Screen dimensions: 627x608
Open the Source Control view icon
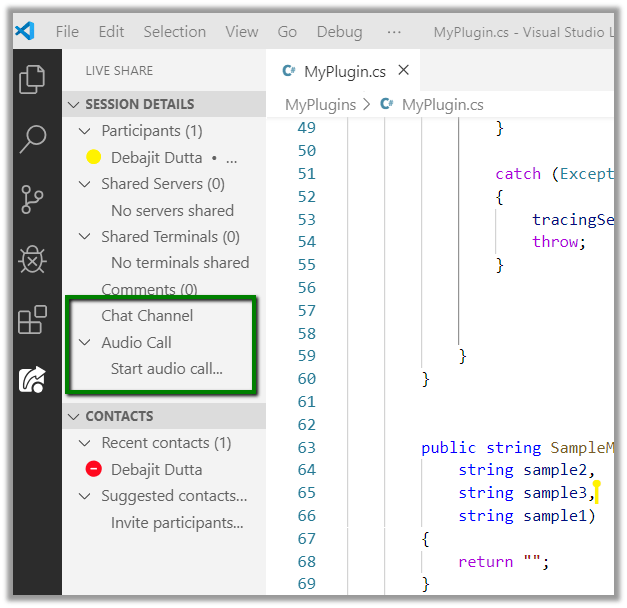[x=33, y=199]
